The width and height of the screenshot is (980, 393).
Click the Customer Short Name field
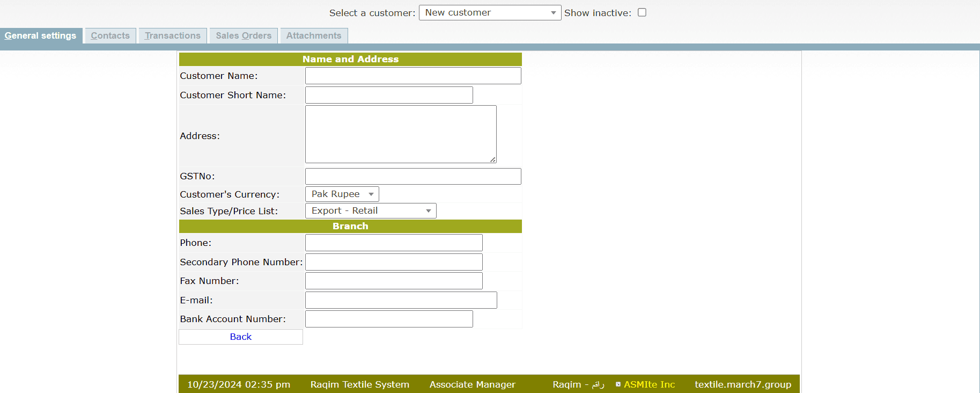tap(388, 95)
